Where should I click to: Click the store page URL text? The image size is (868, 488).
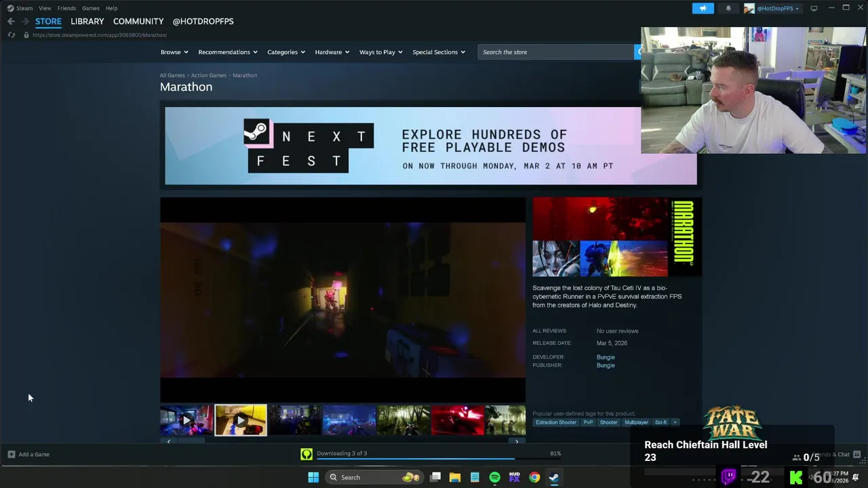100,35
